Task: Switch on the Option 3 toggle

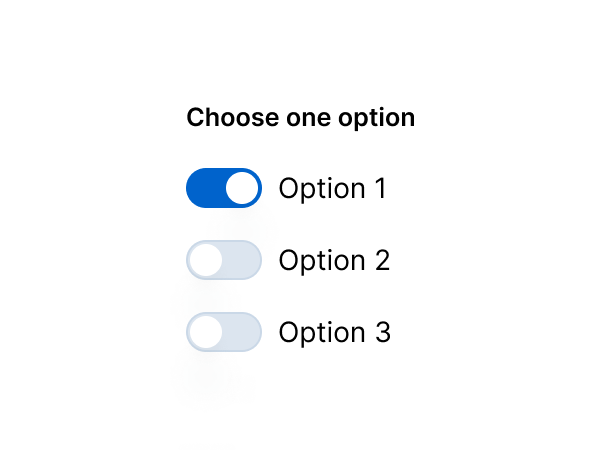Action: 224,332
